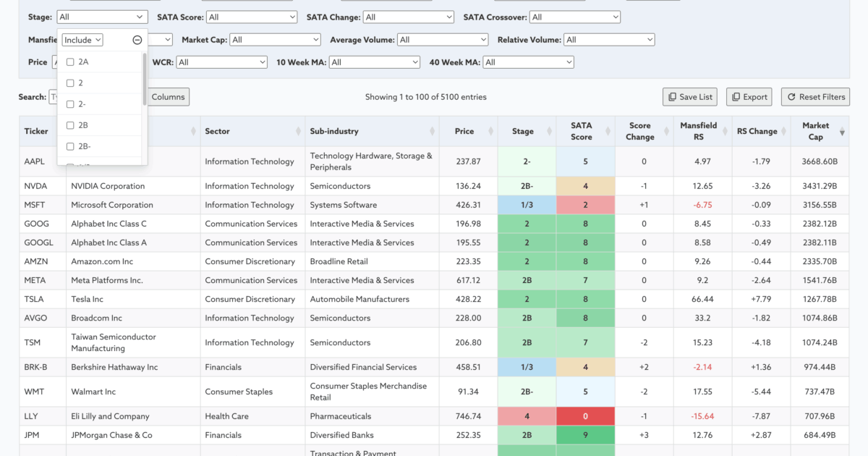The width and height of the screenshot is (868, 456).
Task: Click the sort chevron on the Sector header
Action: tap(299, 132)
